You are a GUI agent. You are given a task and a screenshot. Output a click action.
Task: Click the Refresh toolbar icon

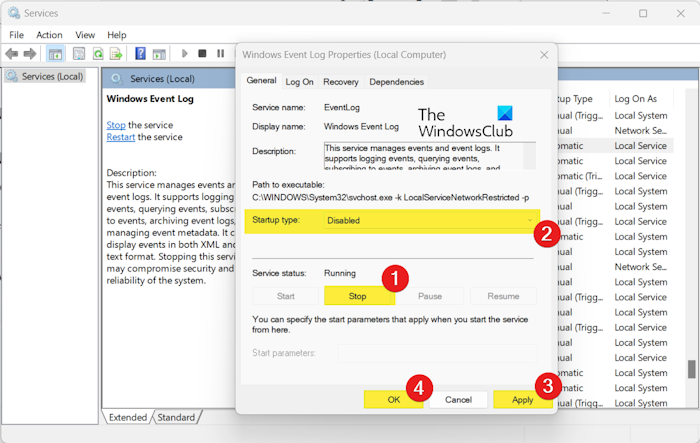(98, 54)
